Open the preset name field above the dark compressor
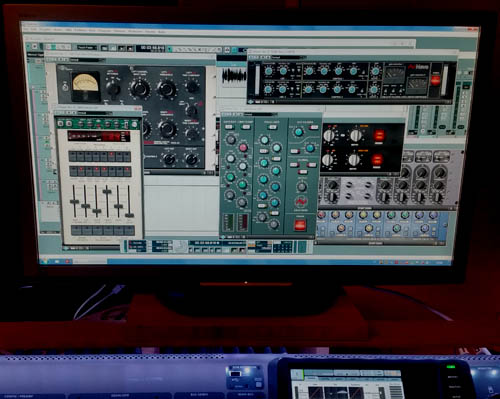Screen dimensions: 500x399 point(88,60)
